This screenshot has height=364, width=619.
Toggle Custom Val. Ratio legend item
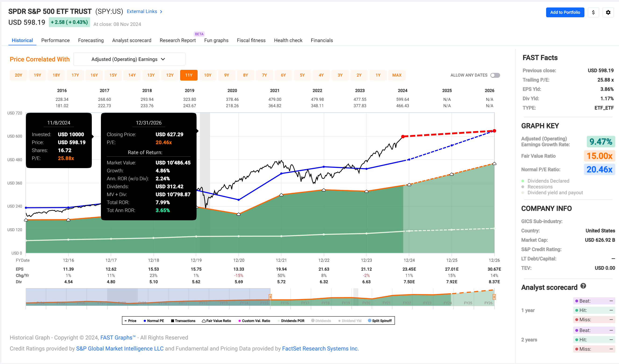tap(254, 321)
